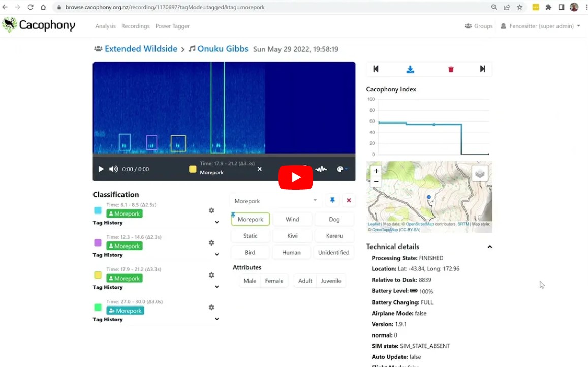This screenshot has width=588, height=367.
Task: Skip to the next recording
Action: point(483,69)
